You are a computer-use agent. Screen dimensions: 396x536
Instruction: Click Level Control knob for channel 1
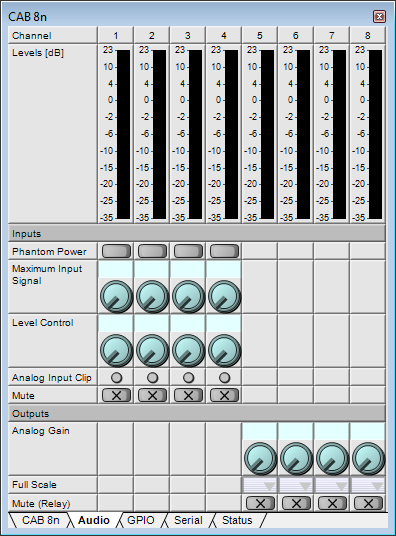(x=116, y=351)
